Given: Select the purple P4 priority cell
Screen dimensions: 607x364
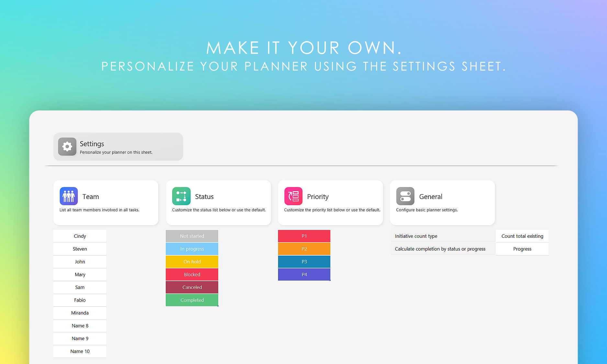Looking at the screenshot, I should coord(304,274).
